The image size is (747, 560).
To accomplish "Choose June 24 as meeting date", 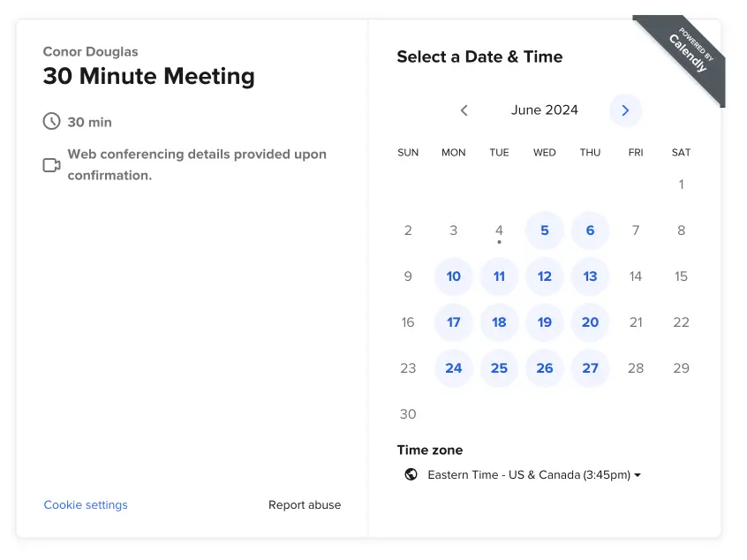I will 454,368.
